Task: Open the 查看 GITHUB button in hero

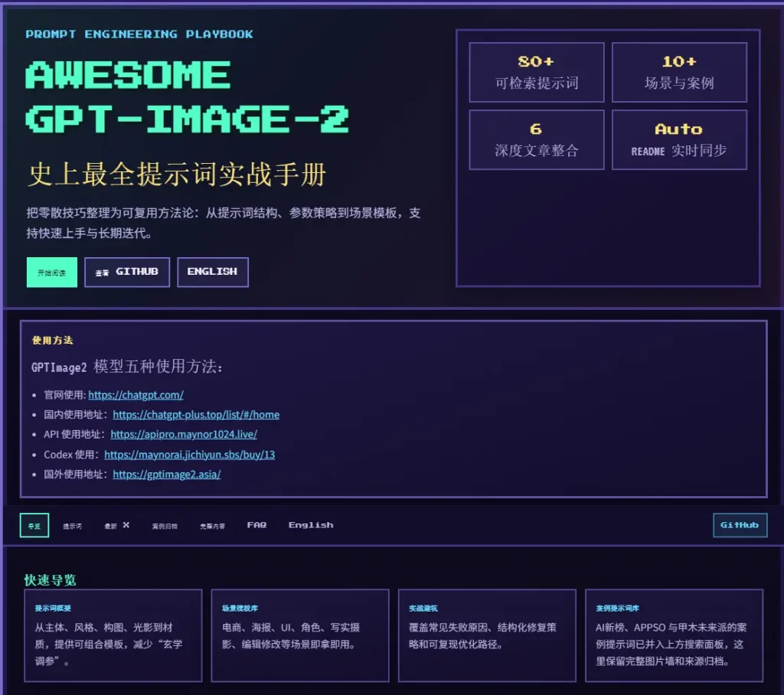Action: coord(127,272)
